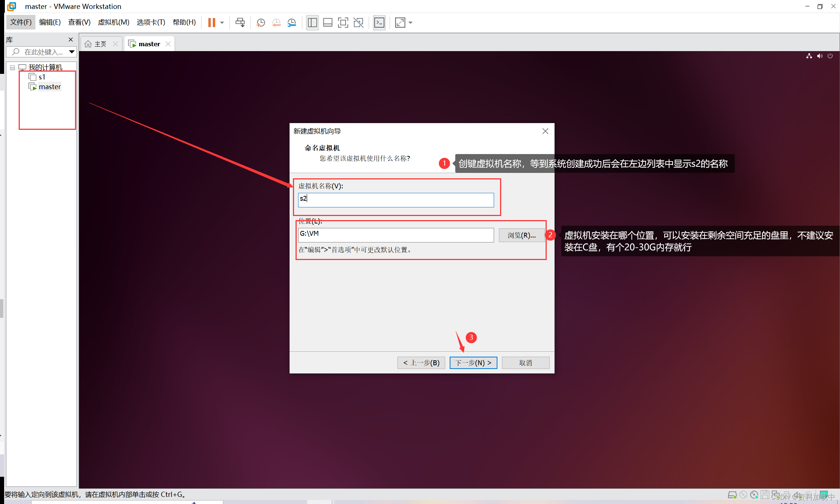The image size is (840, 504).
Task: Click the 下一步(N) next button
Action: pyautogui.click(x=473, y=363)
